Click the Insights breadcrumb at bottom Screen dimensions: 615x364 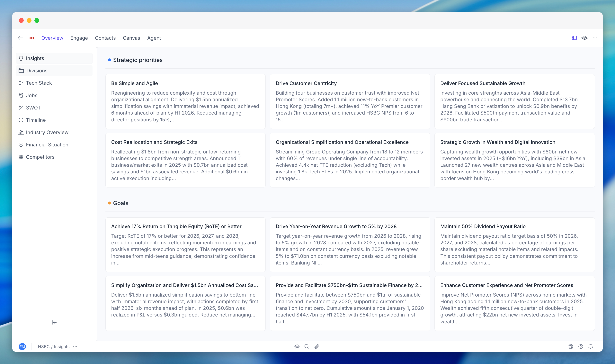(62, 346)
